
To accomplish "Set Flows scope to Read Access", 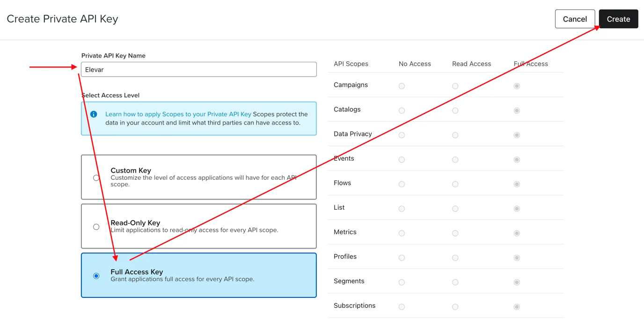I will (x=455, y=184).
